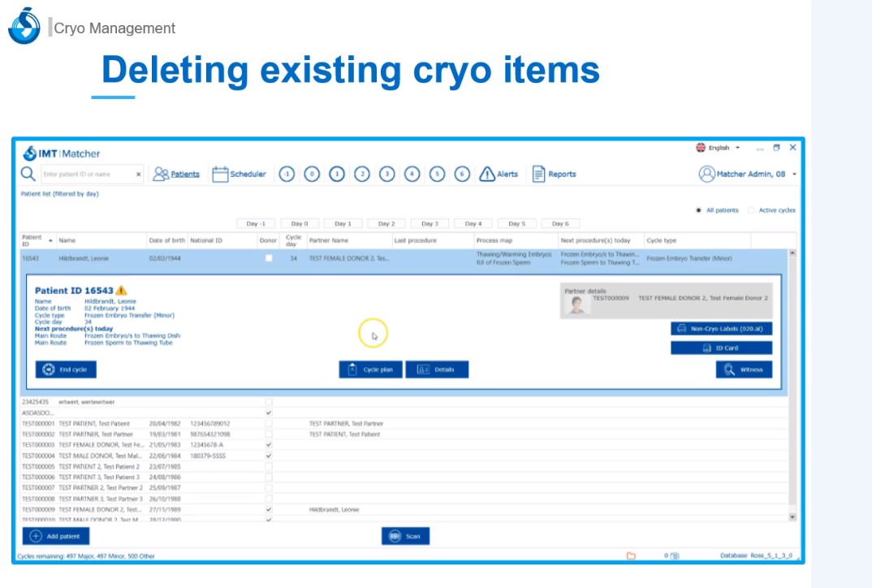Select the Active cycles radio button
The height and width of the screenshot is (588, 872).
click(751, 210)
